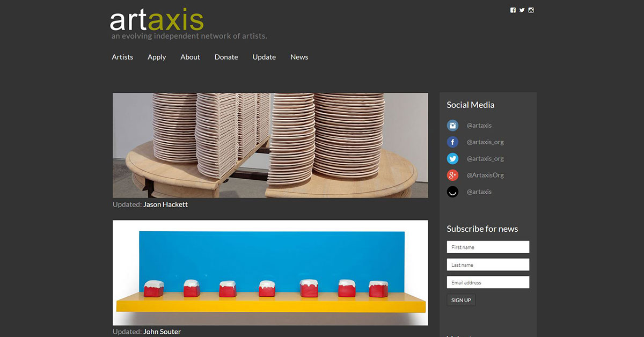The height and width of the screenshot is (337, 644).
Task: Select Apply from the navigation bar
Action: pos(156,57)
